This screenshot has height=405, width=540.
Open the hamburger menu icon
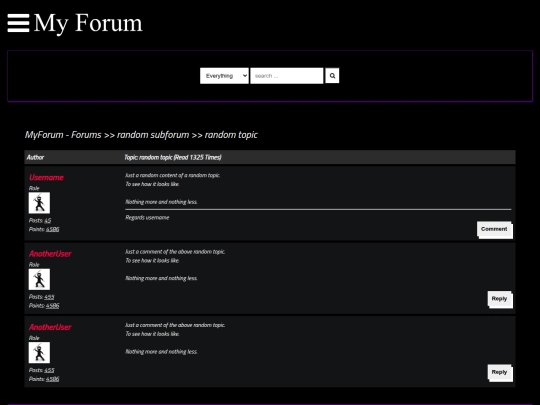[18, 23]
